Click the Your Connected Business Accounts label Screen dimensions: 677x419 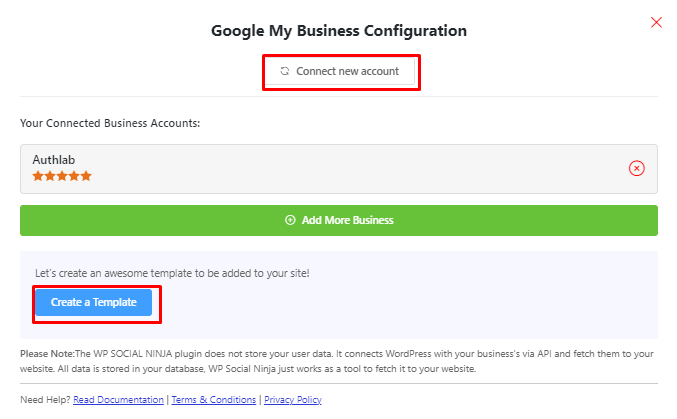[110, 123]
